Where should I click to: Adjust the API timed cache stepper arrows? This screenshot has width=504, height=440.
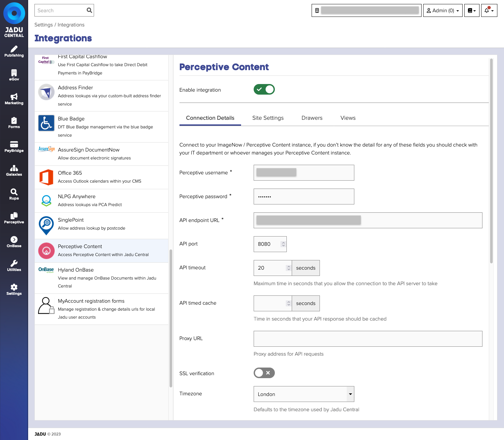[x=288, y=303]
